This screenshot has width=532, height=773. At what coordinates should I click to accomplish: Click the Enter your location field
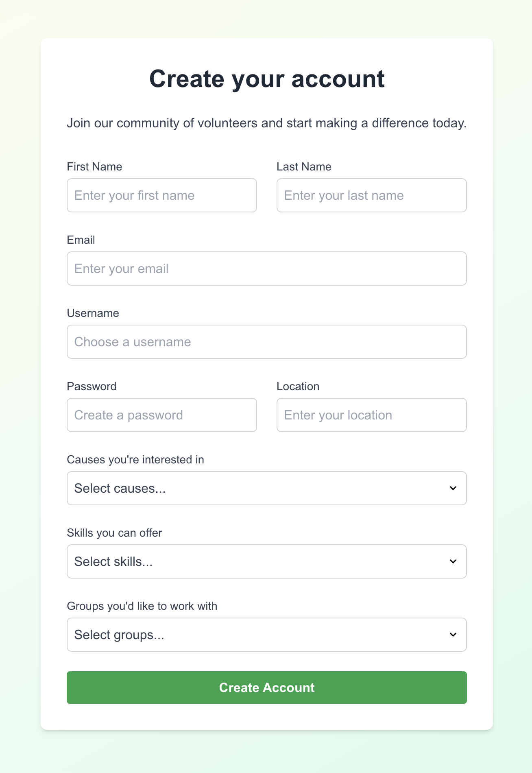click(x=372, y=415)
